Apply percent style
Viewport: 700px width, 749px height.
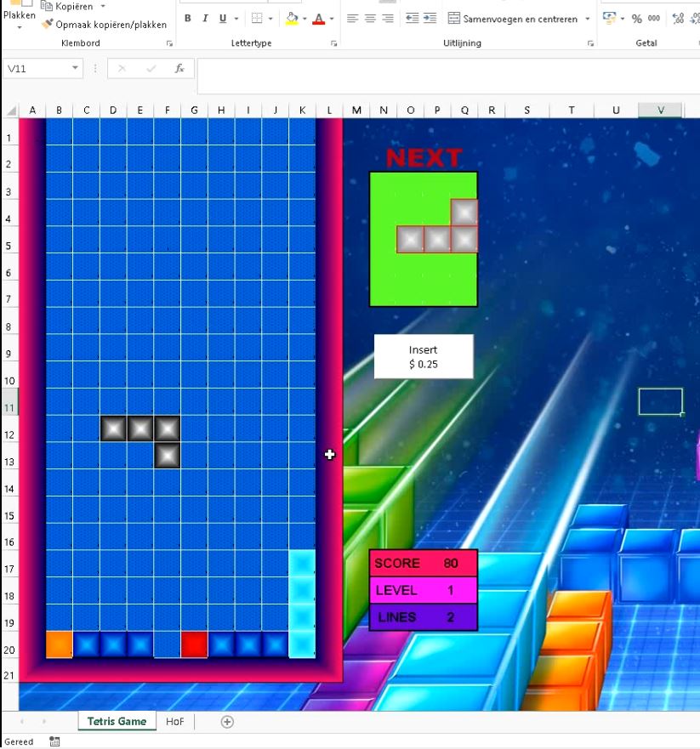pyautogui.click(x=636, y=19)
